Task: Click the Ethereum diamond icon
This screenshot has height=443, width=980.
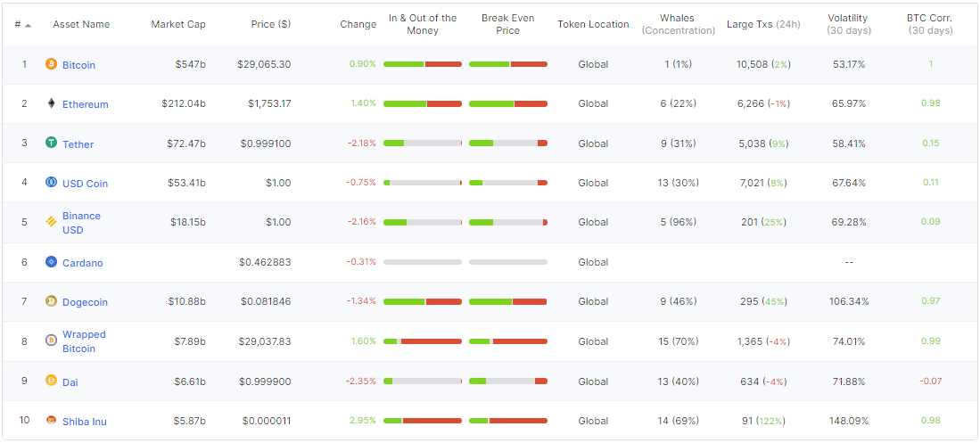Action: [51, 103]
